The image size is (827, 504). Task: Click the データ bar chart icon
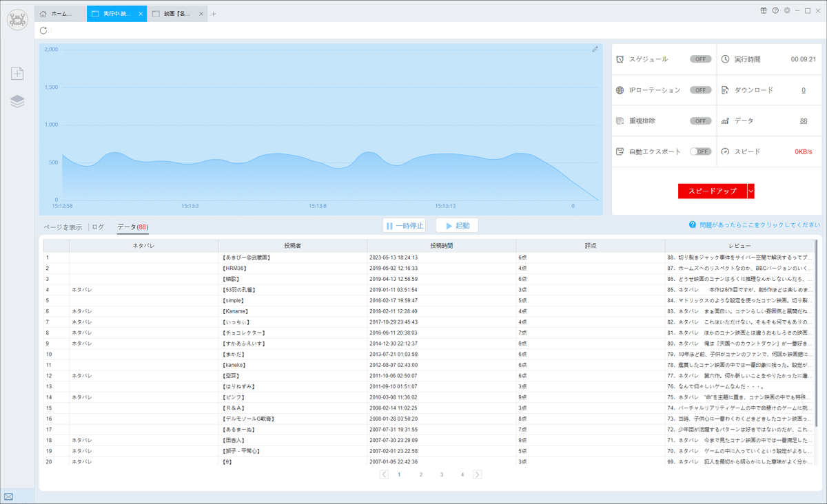pyautogui.click(x=725, y=120)
